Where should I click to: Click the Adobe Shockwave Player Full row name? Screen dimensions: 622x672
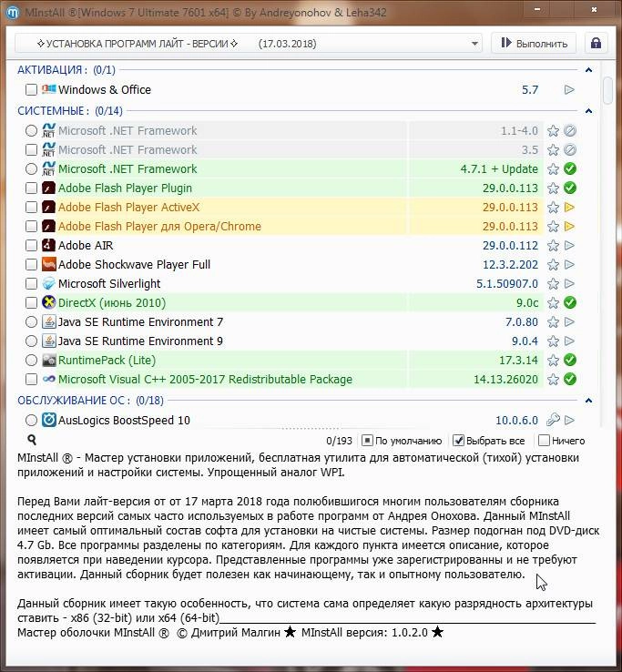134,265
